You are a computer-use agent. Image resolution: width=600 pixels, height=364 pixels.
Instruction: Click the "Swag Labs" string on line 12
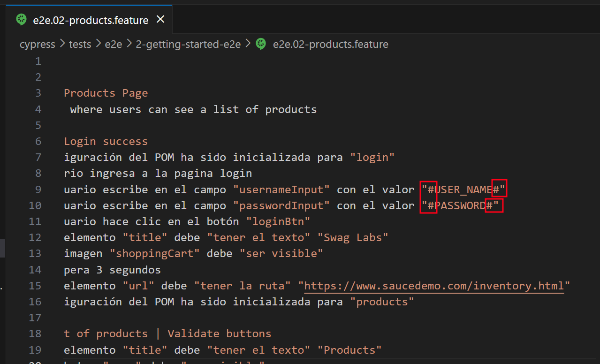click(x=353, y=237)
